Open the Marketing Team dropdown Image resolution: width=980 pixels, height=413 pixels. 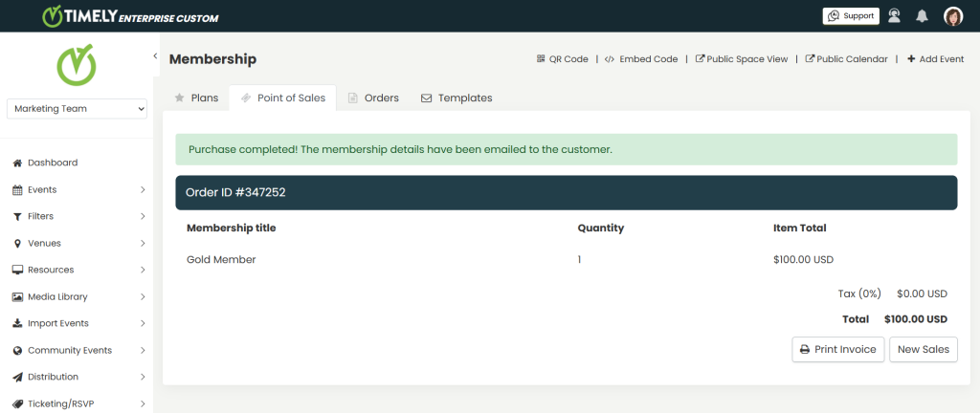[77, 109]
